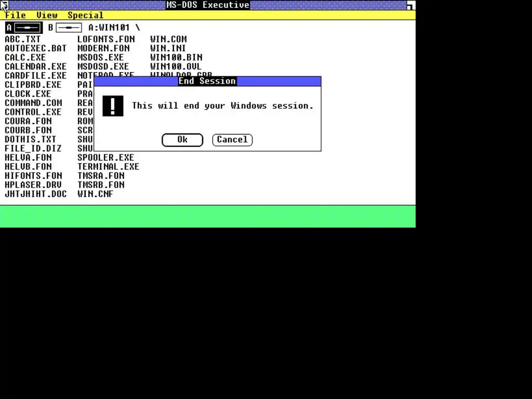Viewport: 532px width, 399px height.
Task: Select WIN.INI file
Action: (x=168, y=48)
